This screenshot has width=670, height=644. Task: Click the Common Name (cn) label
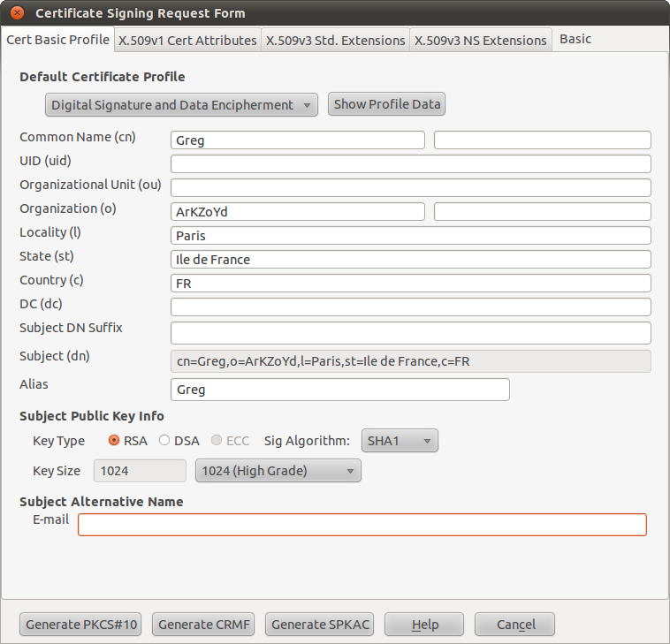[x=78, y=137]
